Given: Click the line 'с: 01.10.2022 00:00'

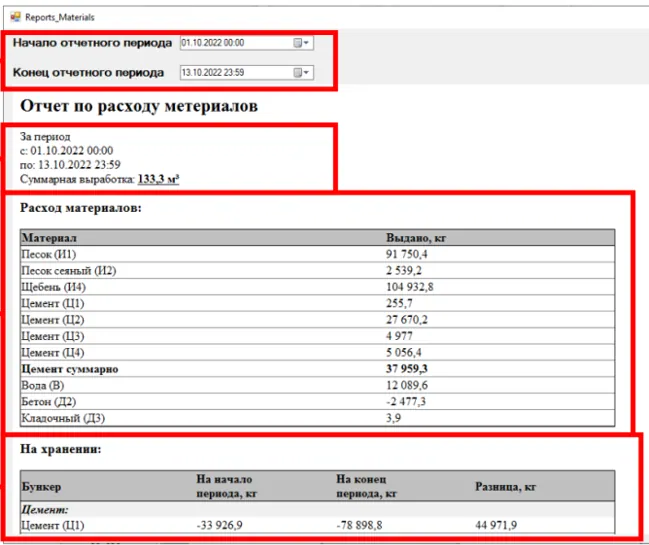Looking at the screenshot, I should (66, 151).
